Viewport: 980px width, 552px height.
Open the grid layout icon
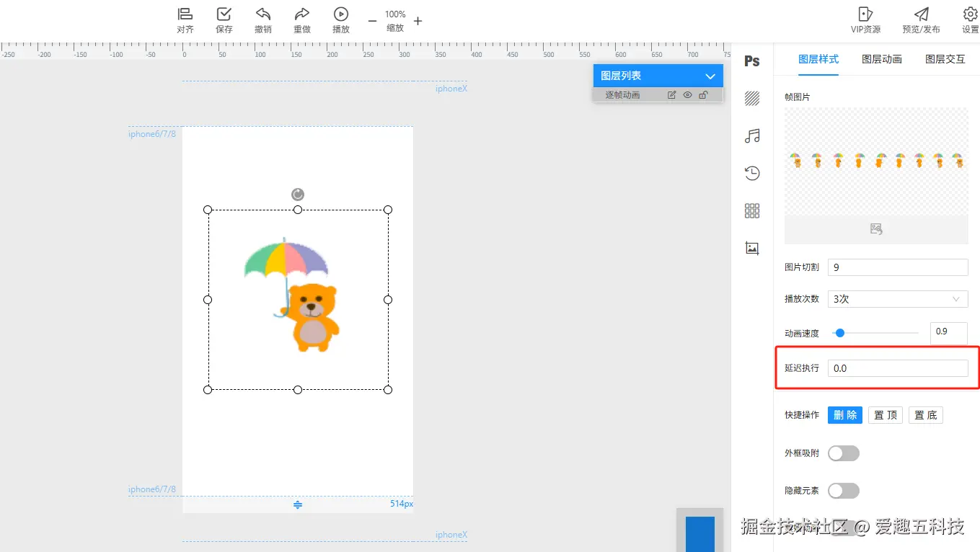click(752, 210)
